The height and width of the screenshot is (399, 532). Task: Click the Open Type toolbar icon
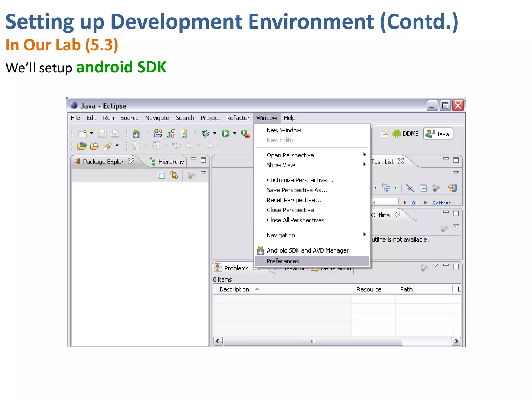[82, 146]
